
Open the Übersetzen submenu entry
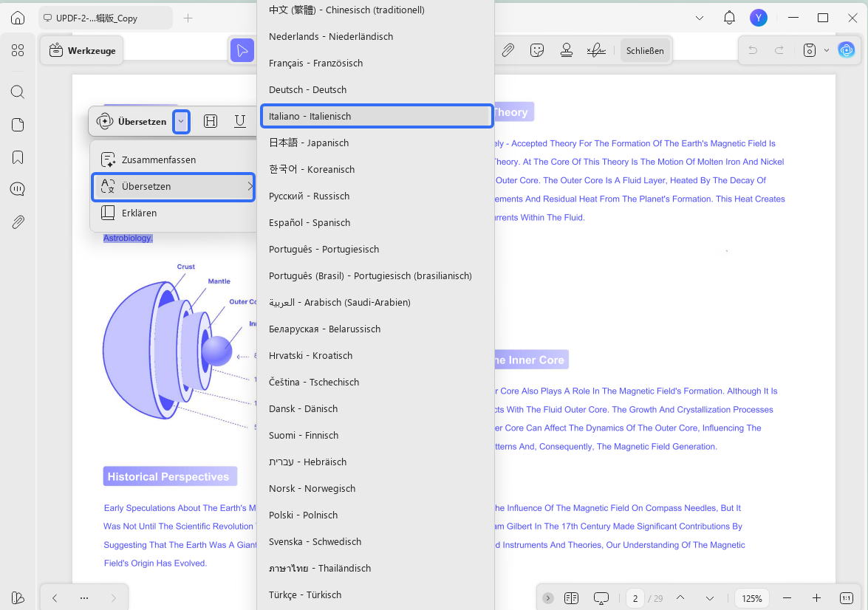pyautogui.click(x=174, y=187)
